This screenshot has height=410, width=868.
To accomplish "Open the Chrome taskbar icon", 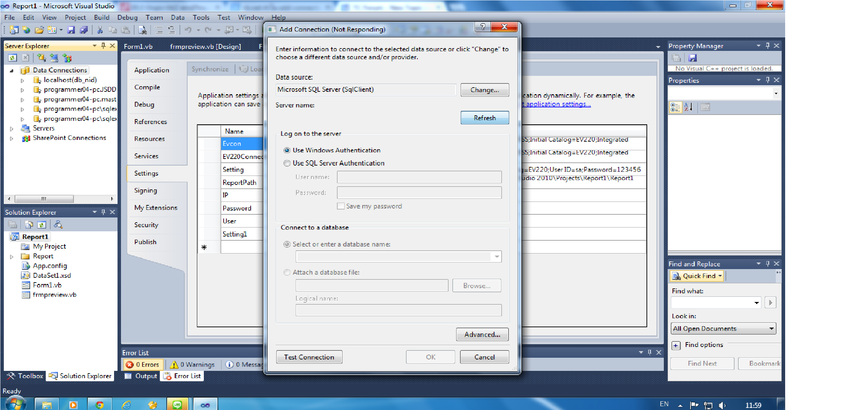I will [x=99, y=404].
